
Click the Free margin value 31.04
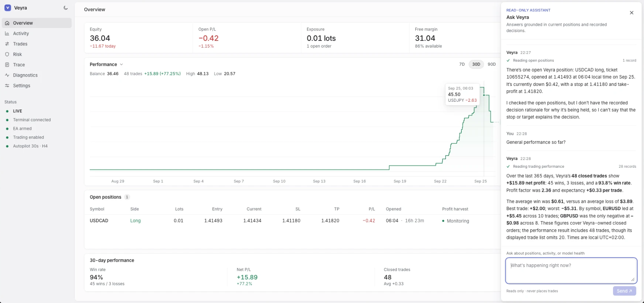click(425, 38)
